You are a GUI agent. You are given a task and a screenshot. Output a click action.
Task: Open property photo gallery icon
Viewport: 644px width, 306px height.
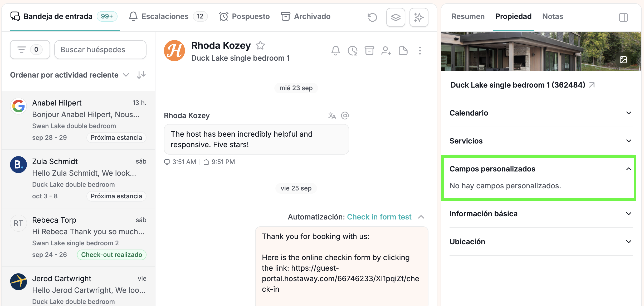click(x=623, y=60)
